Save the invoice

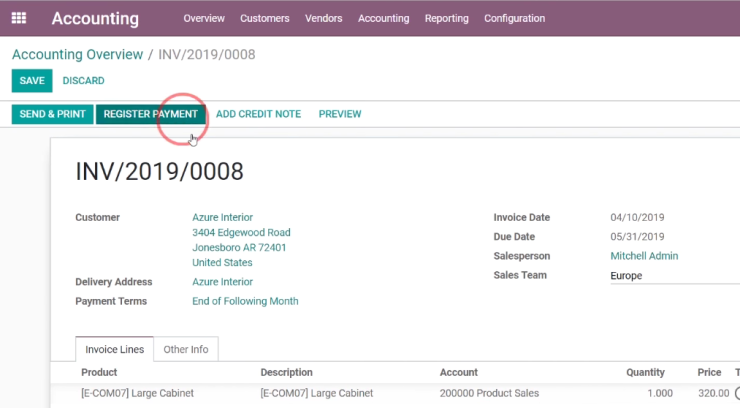[32, 81]
